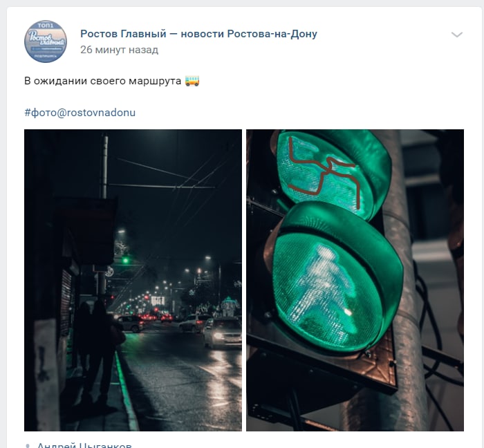Viewport: 484px width, 448px height.
Task: Open the night street photo thumbnail
Action: point(133,280)
